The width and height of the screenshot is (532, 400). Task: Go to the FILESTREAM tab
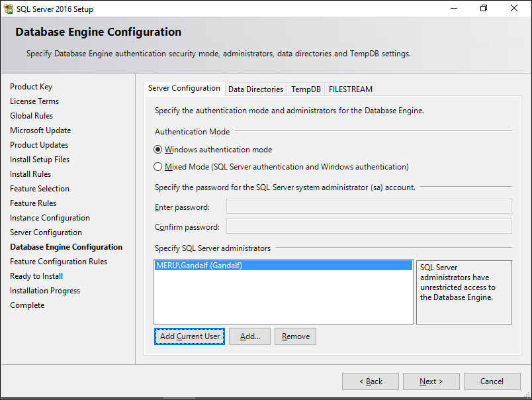(350, 89)
